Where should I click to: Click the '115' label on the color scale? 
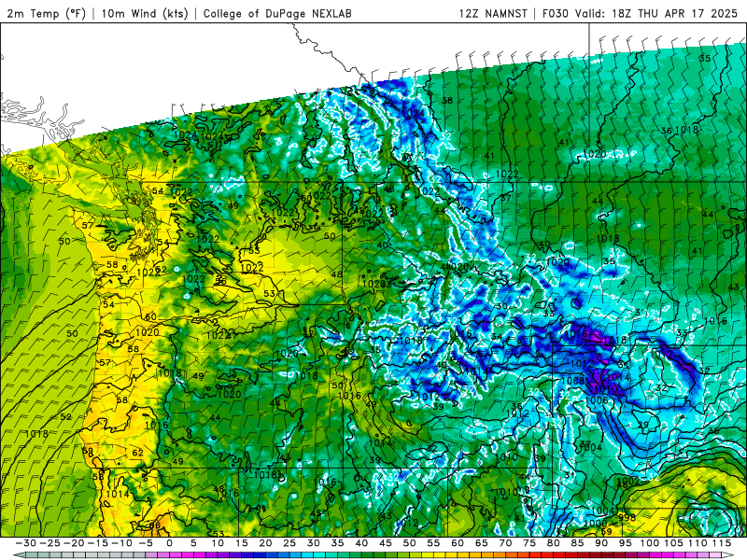(722, 543)
